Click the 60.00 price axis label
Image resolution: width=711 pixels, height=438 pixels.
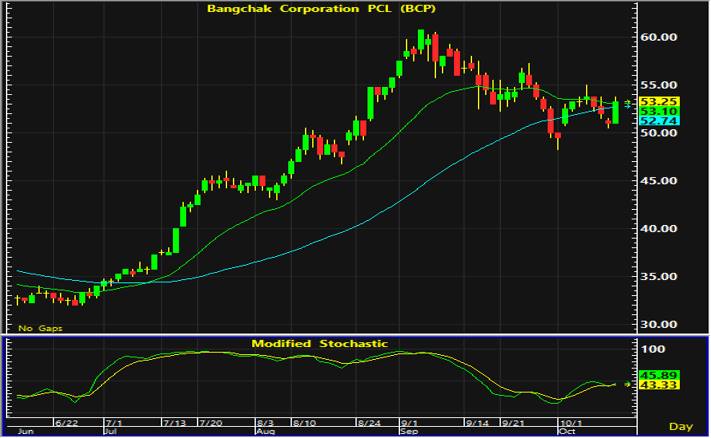point(658,37)
